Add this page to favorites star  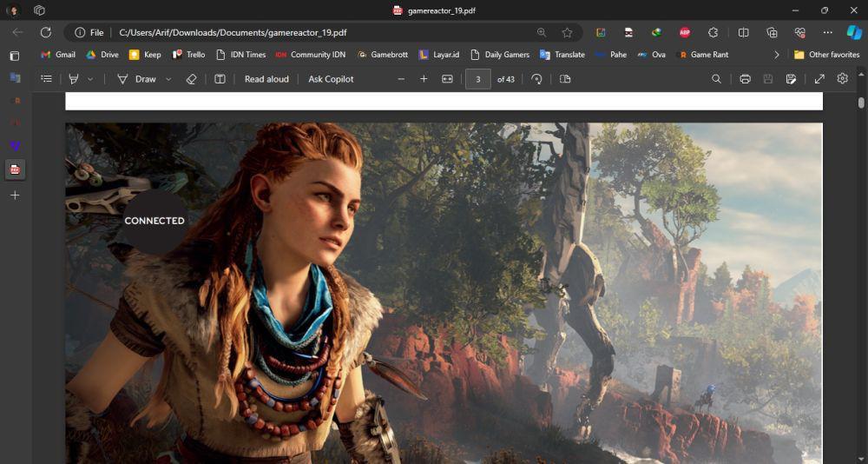tap(567, 33)
